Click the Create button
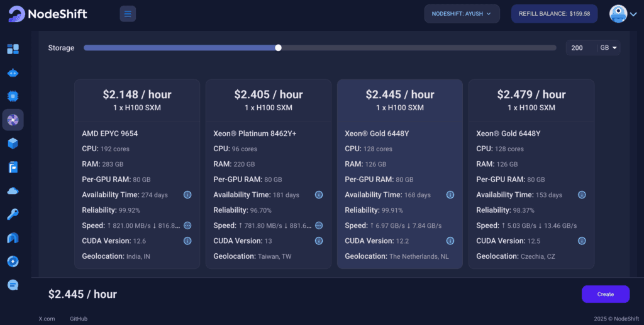 605,294
